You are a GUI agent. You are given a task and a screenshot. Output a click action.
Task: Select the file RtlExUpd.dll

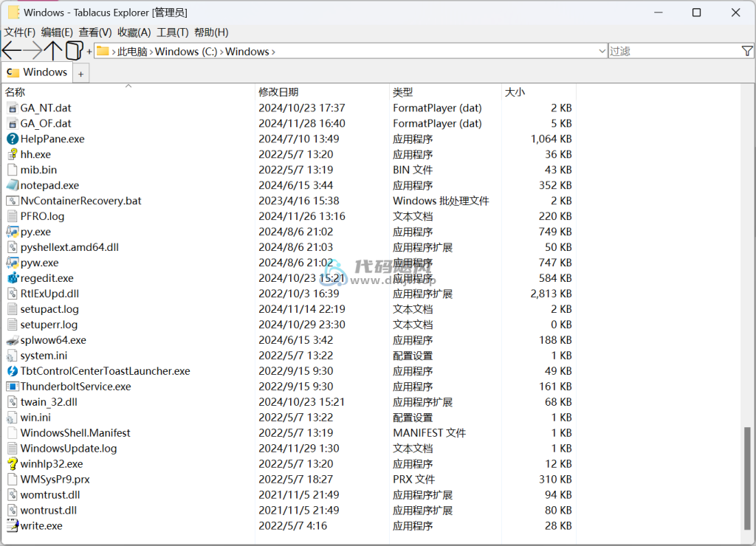[49, 294]
